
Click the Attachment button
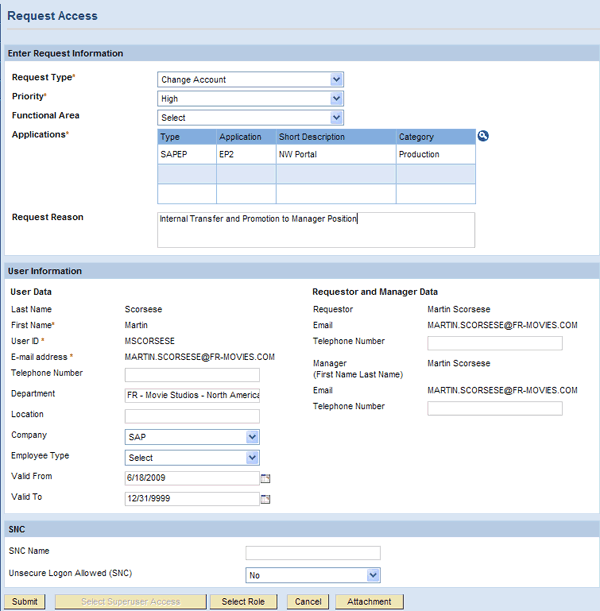[370, 602]
